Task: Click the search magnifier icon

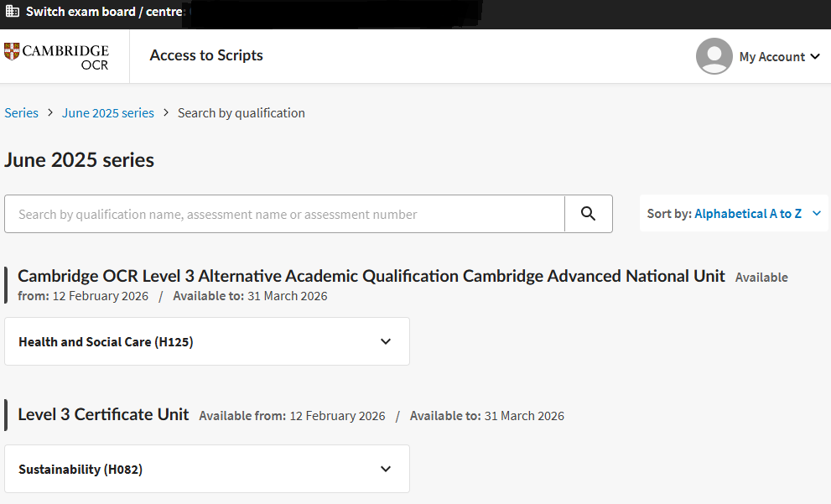Action: [588, 214]
